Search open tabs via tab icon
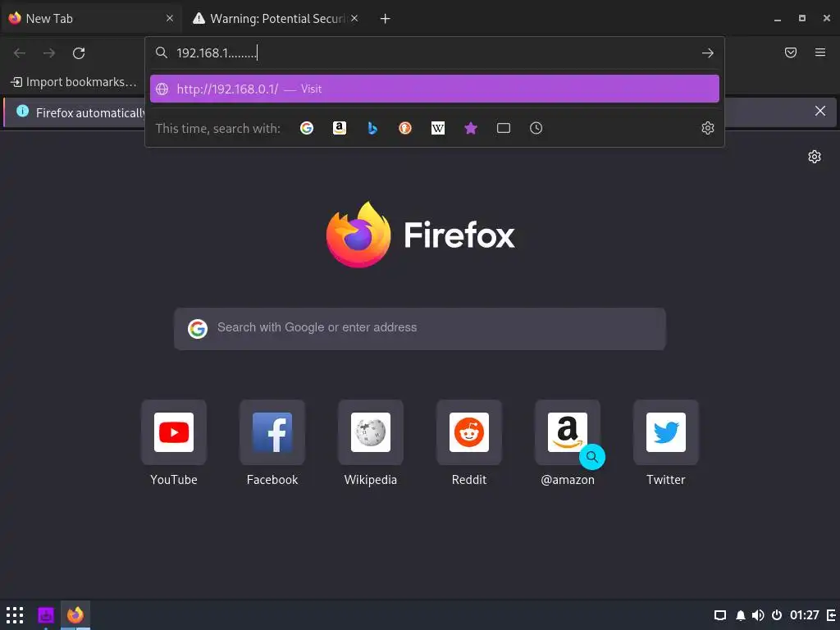 [x=504, y=128]
